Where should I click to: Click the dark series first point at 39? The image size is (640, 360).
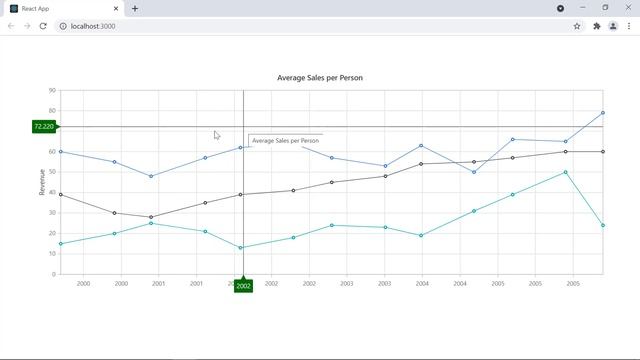tap(61, 195)
